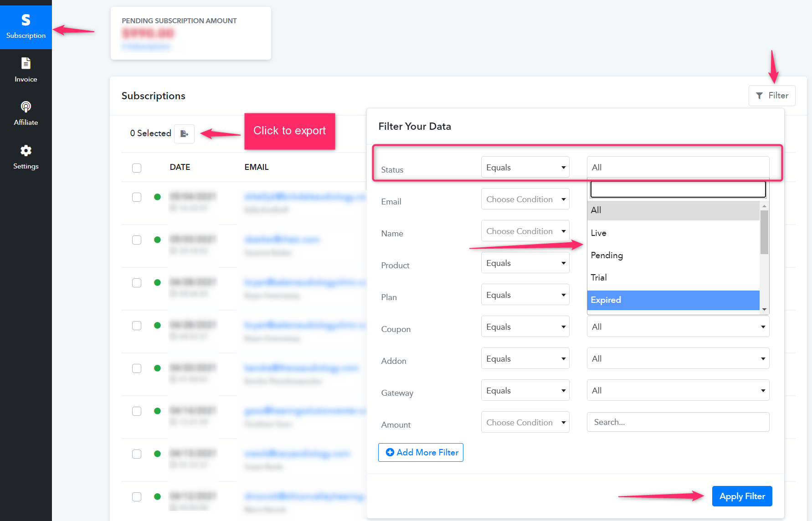Check the second subscription row checkbox
This screenshot has height=521, width=812.
click(x=137, y=240)
